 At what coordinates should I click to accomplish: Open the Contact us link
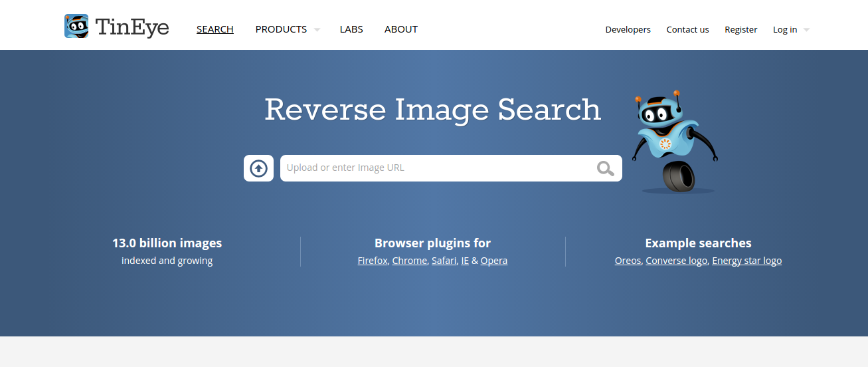[x=687, y=29]
